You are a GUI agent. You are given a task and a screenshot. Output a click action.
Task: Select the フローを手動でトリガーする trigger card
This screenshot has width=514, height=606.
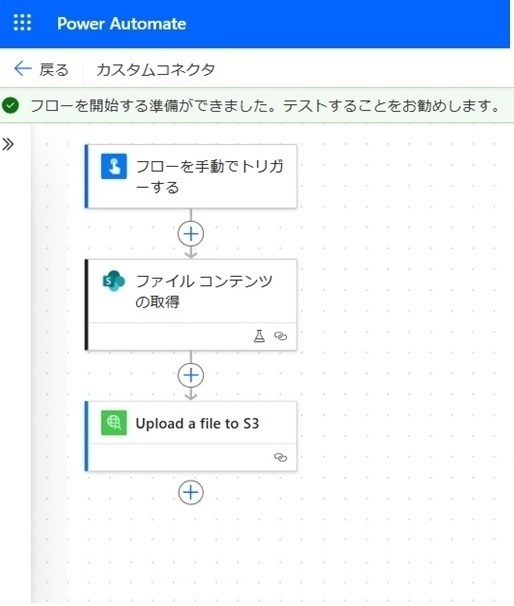[x=191, y=176]
